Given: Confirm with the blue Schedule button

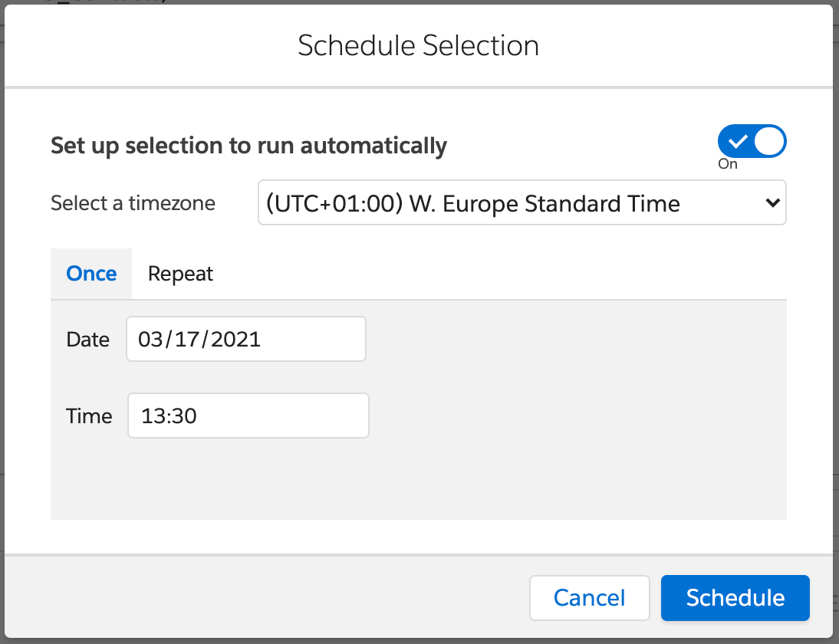Looking at the screenshot, I should [735, 597].
